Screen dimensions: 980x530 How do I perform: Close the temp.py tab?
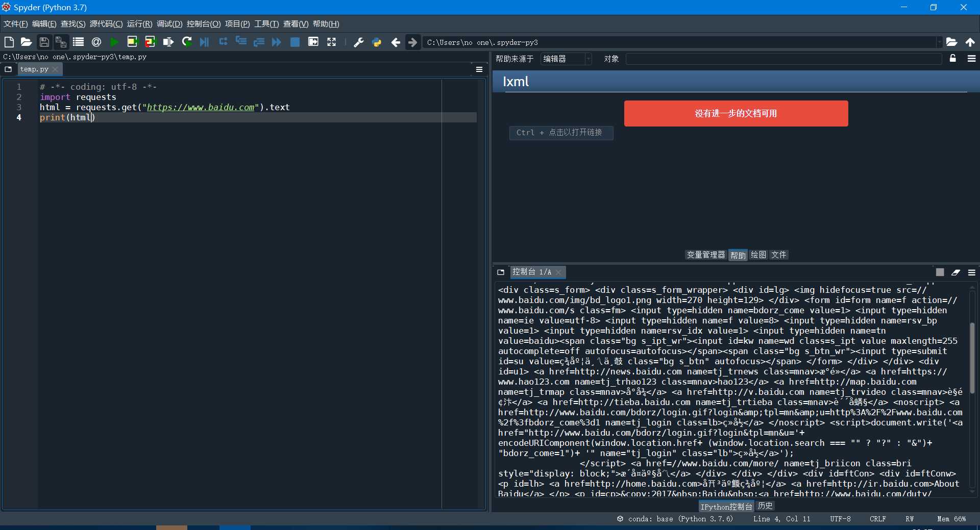coord(56,69)
